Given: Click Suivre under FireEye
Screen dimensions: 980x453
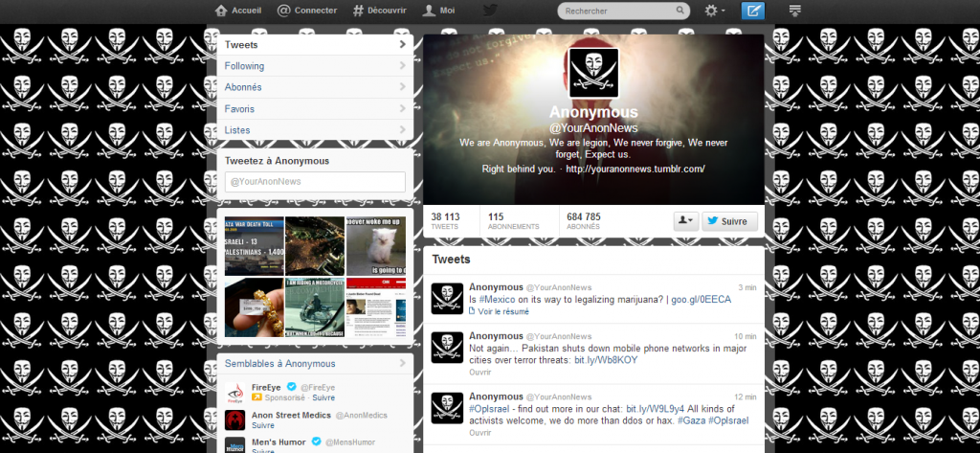Looking at the screenshot, I should 323,397.
